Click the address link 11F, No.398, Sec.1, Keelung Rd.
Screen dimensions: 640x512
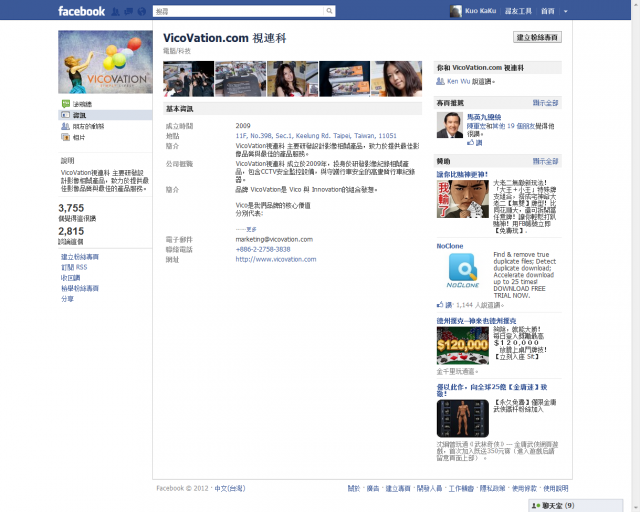pos(316,136)
